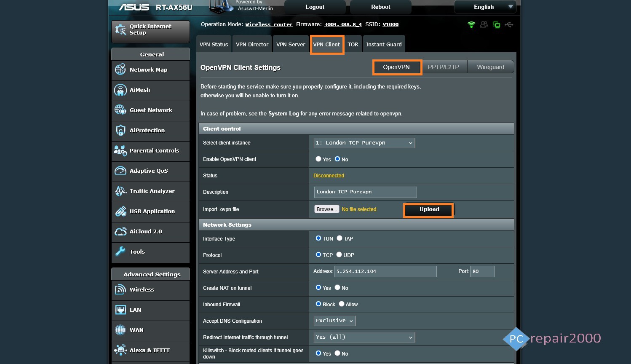Click the Disconnected status text
Screen dimensions: 631x364
[x=329, y=176]
